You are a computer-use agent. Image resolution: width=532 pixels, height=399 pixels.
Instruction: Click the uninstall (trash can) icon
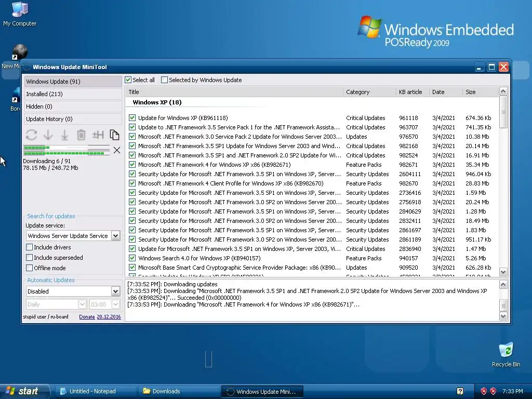coord(81,135)
